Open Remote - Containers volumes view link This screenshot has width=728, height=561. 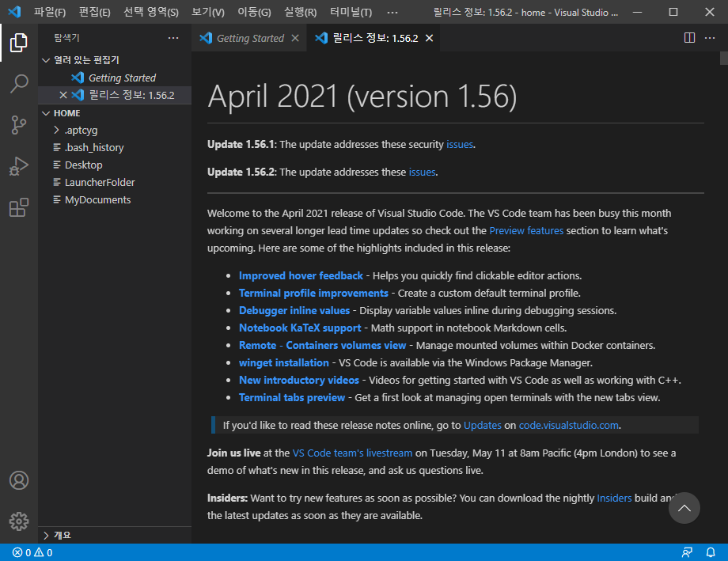click(x=322, y=346)
